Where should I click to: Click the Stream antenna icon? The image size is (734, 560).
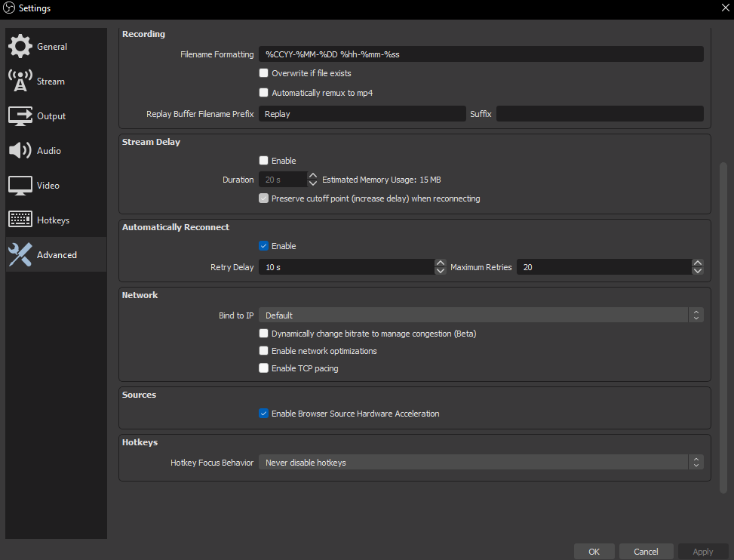20,81
